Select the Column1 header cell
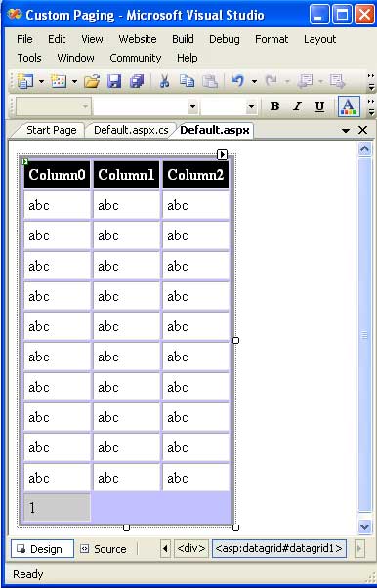The image size is (377, 588). tap(126, 175)
